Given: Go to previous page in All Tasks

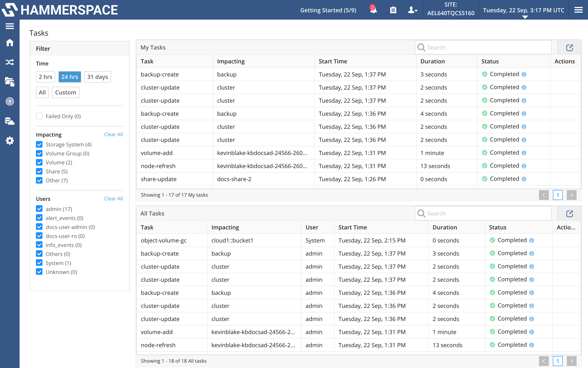Looking at the screenshot, I should pyautogui.click(x=544, y=361).
